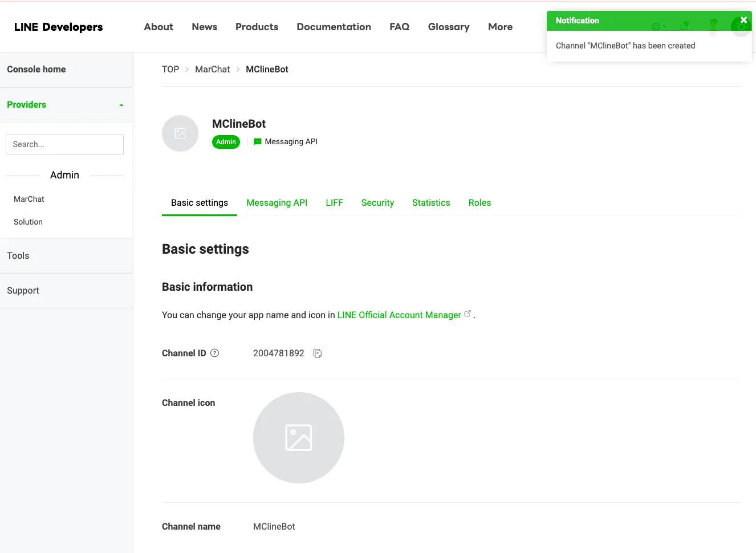The image size is (756, 553).
Task: Click the Channel name value MClineBot
Action: coord(274,527)
